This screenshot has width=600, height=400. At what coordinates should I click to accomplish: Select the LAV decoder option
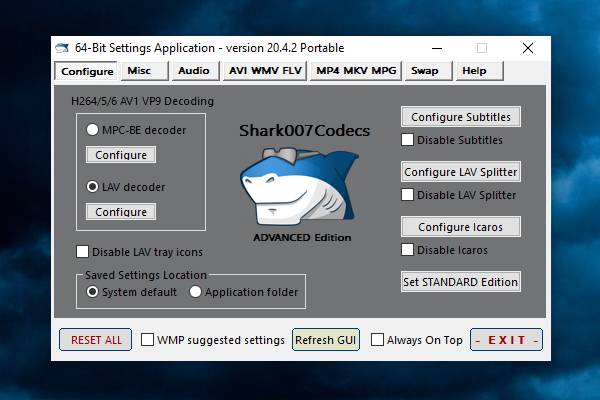click(93, 186)
